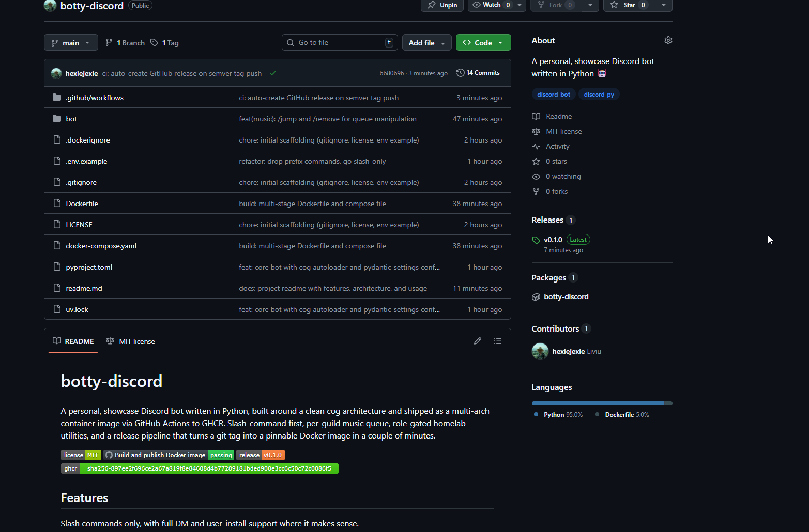Click the v0.1.0 release tag
Screen dimensions: 809x532
tap(553, 240)
